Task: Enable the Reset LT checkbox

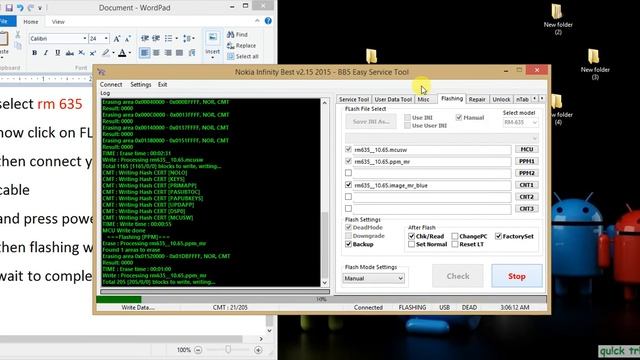Action: (x=455, y=244)
